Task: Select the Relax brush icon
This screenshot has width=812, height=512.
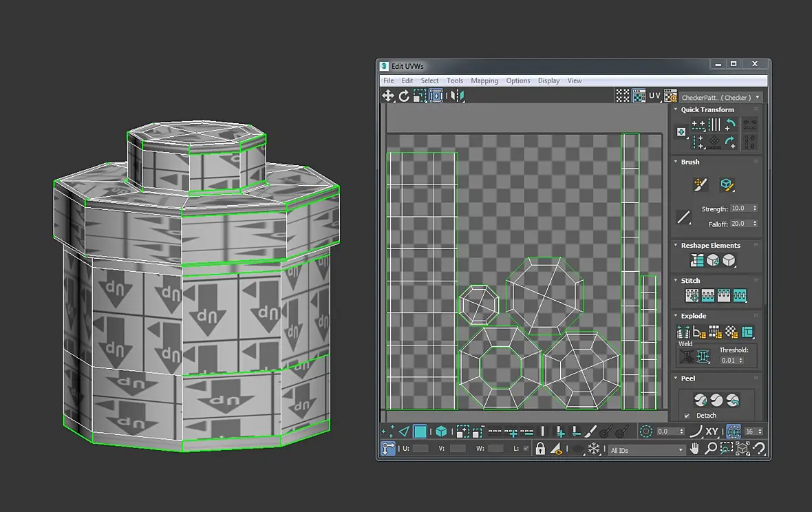Action: pyautogui.click(x=726, y=184)
